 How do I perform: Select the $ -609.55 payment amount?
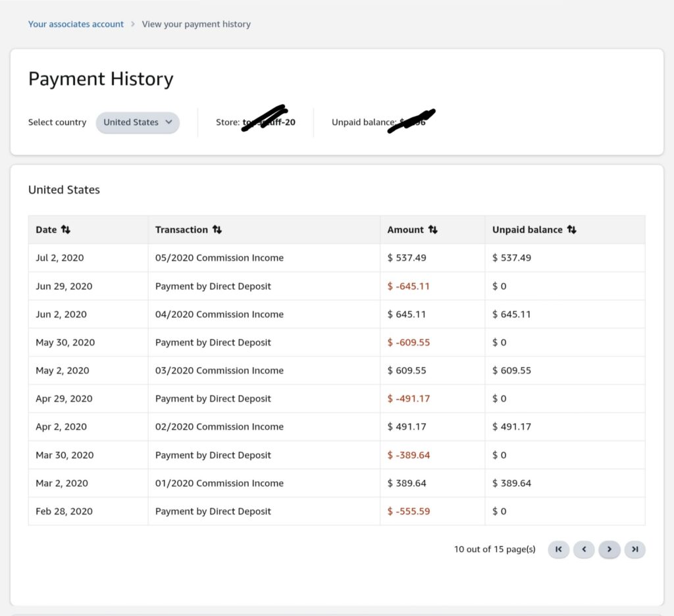[x=408, y=342]
